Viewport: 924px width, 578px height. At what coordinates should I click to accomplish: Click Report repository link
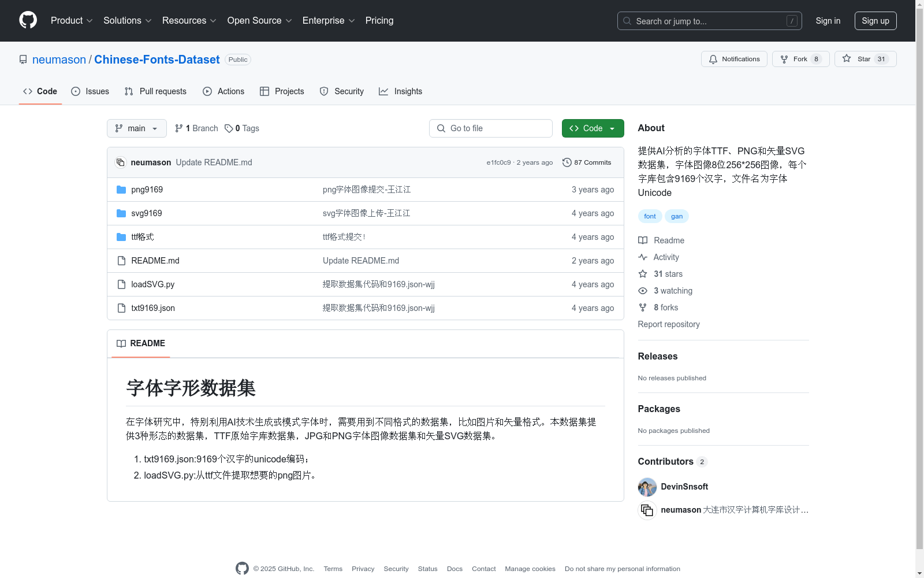pyautogui.click(x=669, y=324)
